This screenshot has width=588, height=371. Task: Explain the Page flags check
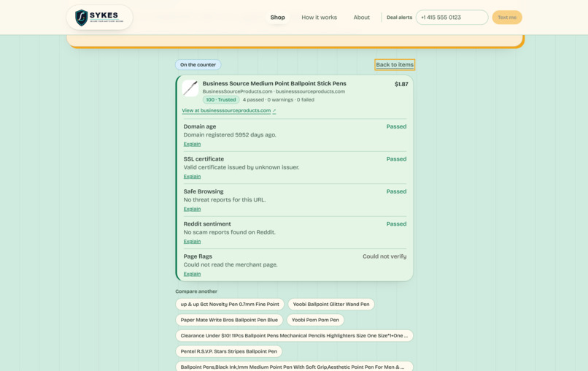point(192,274)
